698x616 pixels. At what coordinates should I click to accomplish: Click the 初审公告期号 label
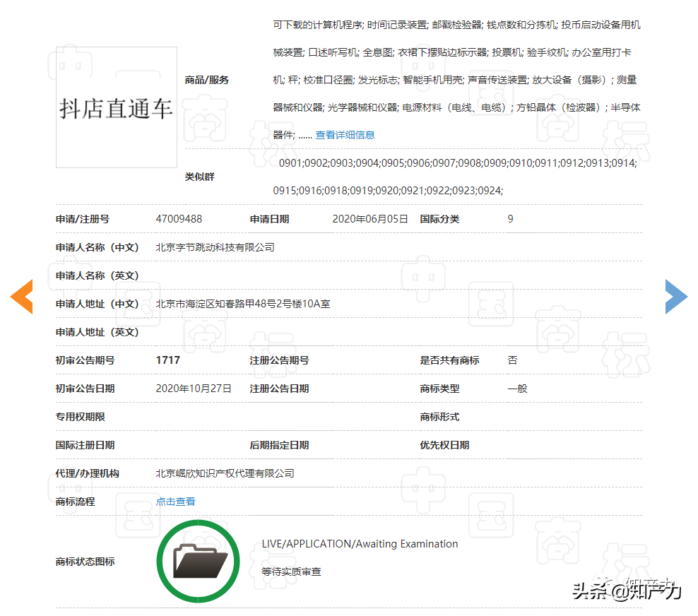point(85,360)
